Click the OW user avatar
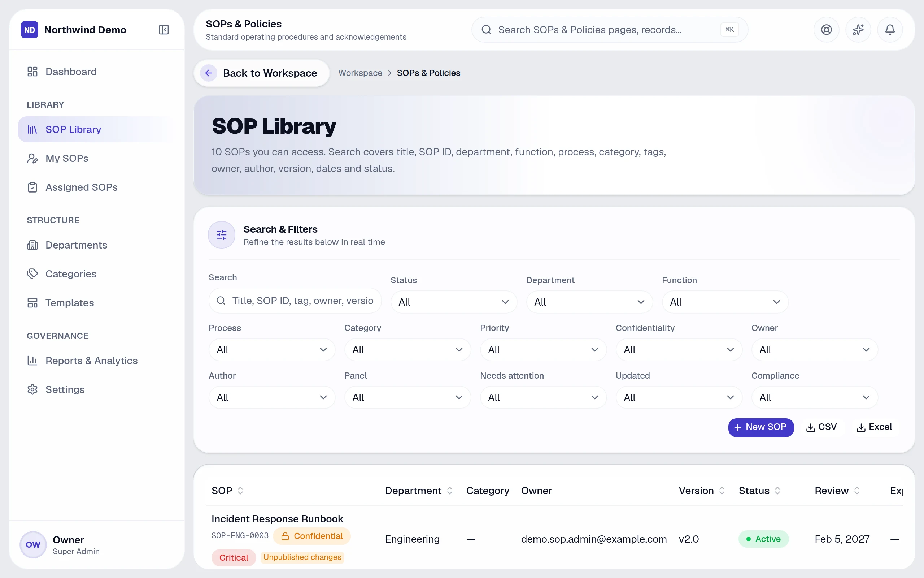This screenshot has width=924, height=578. (x=33, y=544)
